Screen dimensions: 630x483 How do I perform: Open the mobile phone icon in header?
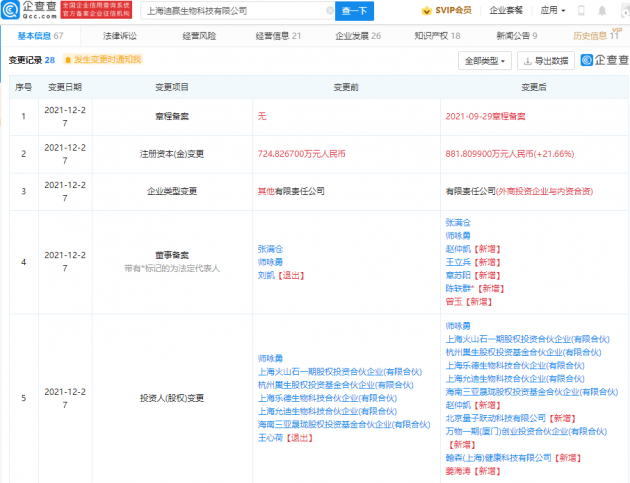(x=581, y=10)
